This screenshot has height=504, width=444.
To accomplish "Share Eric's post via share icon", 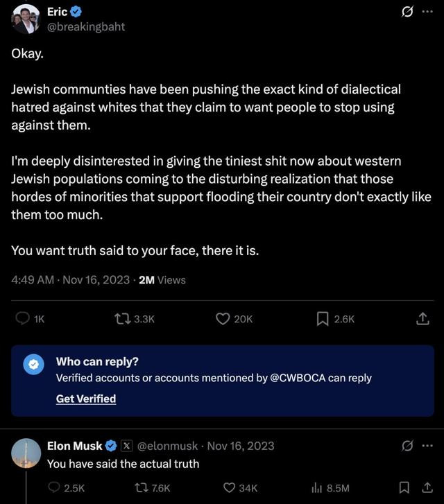I will point(422,318).
